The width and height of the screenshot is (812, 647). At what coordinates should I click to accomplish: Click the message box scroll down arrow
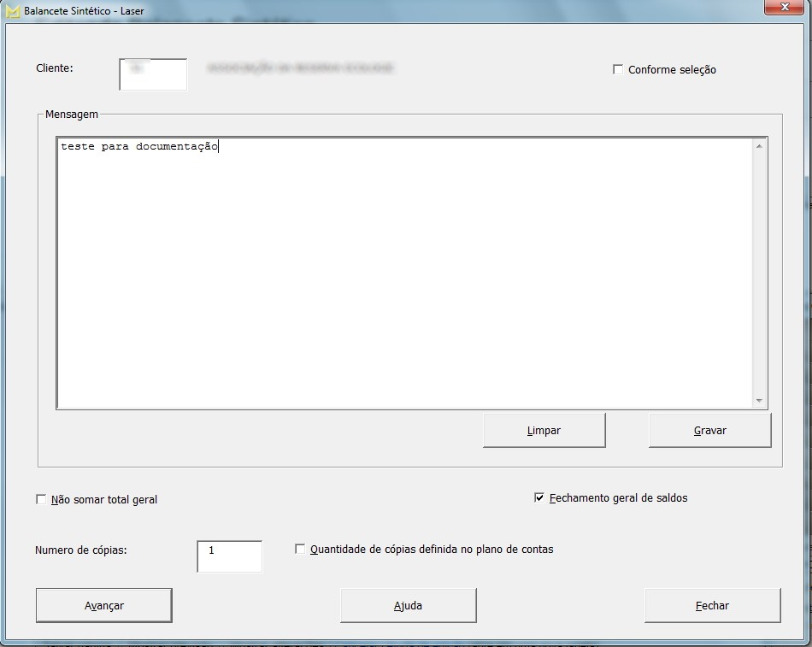pos(759,400)
